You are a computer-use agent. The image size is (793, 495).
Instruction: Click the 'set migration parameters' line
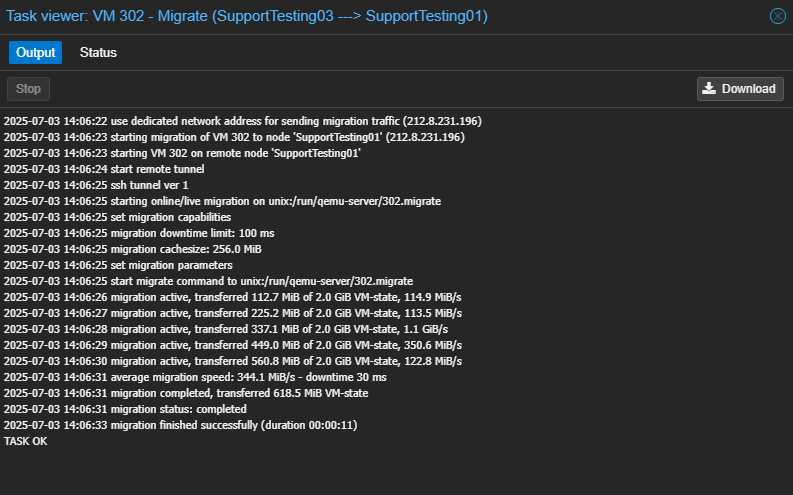[x=118, y=265]
